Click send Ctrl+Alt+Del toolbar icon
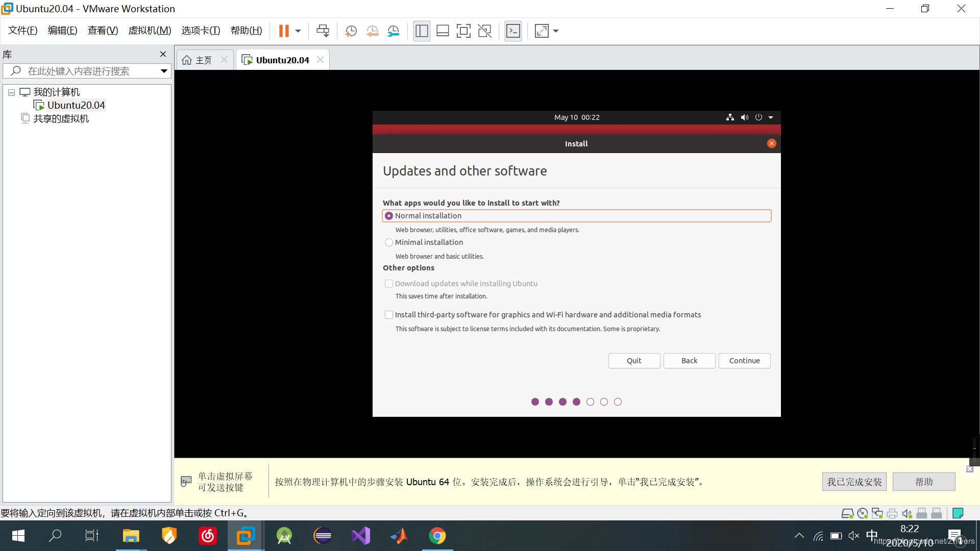Image resolution: width=980 pixels, height=551 pixels. [x=323, y=31]
